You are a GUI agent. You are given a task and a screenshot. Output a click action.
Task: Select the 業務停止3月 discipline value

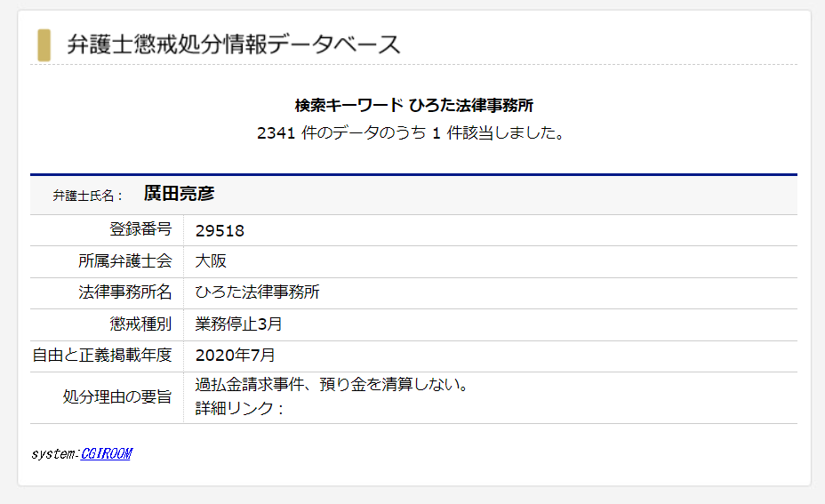pos(239,324)
